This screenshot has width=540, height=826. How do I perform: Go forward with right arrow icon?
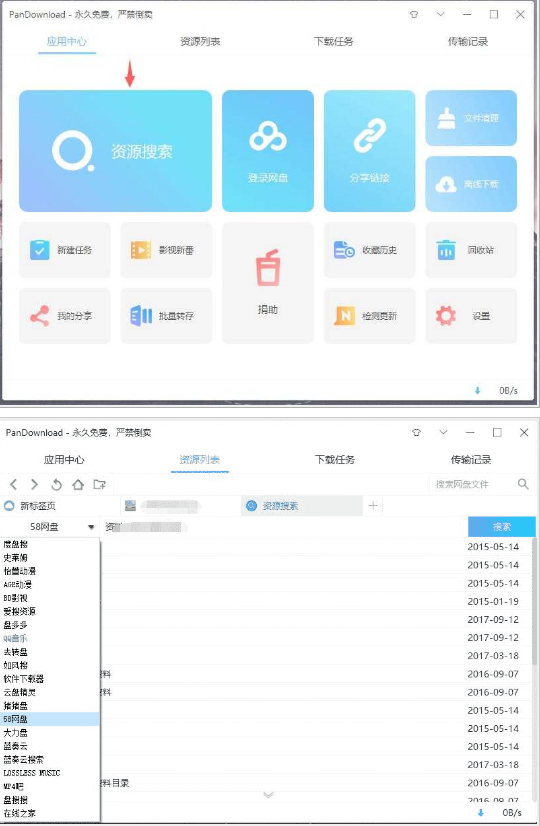tap(34, 484)
